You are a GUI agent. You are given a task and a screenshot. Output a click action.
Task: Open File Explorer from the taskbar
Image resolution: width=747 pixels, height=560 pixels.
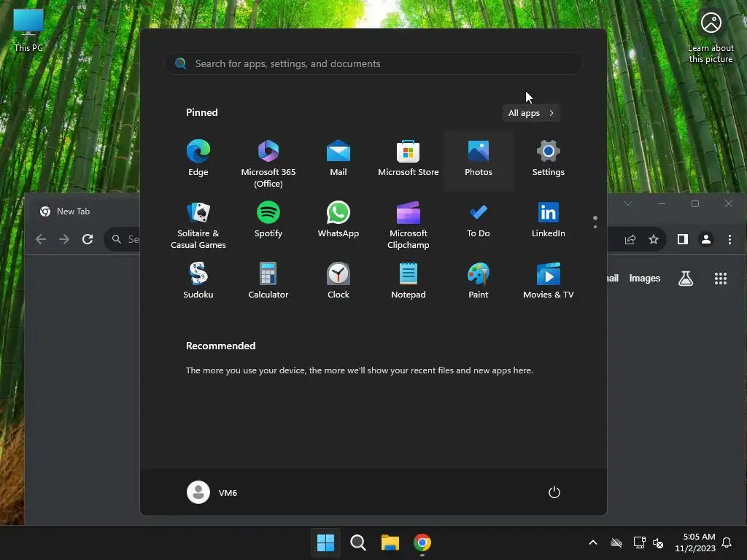[x=390, y=542]
